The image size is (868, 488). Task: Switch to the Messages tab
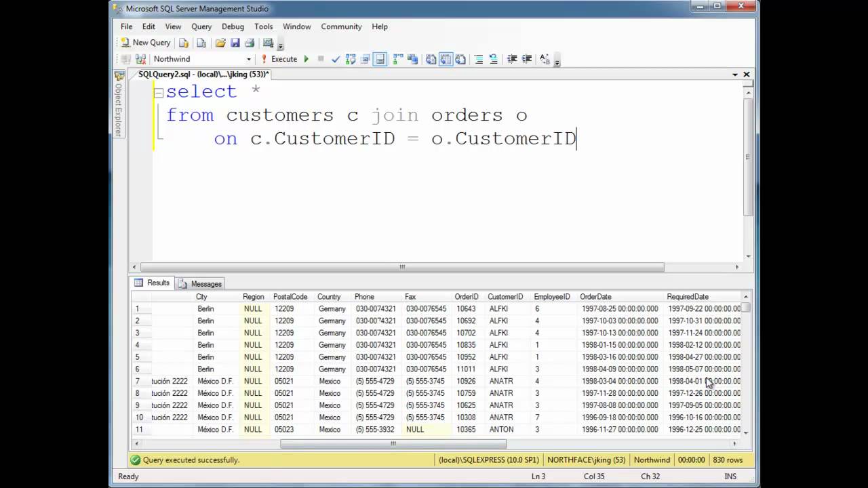(x=201, y=284)
